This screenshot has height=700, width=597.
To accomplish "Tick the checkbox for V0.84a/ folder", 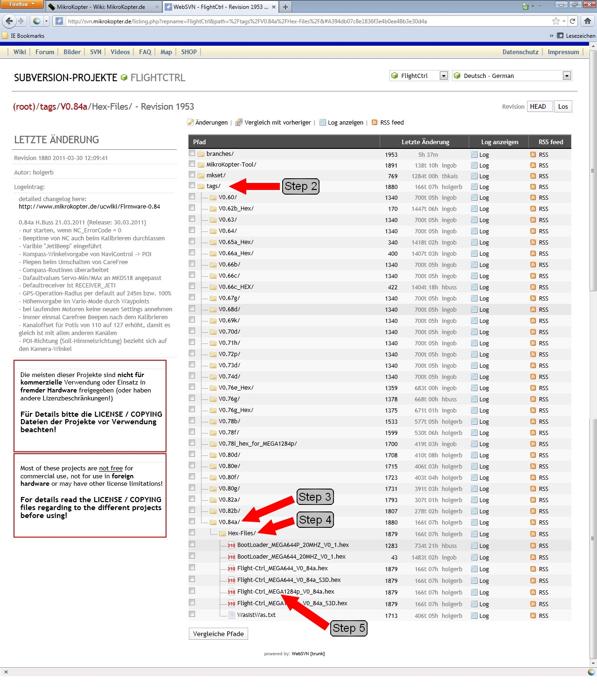I will pos(192,521).
